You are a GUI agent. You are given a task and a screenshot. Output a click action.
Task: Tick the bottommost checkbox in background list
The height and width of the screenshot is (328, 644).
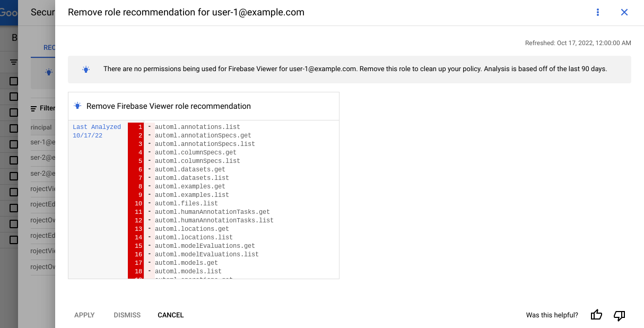pyautogui.click(x=14, y=240)
